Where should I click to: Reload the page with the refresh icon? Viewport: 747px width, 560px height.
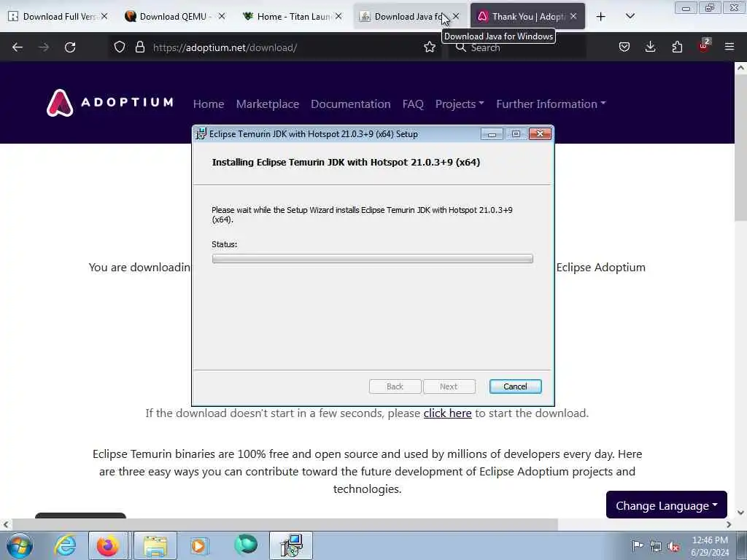[70, 47]
